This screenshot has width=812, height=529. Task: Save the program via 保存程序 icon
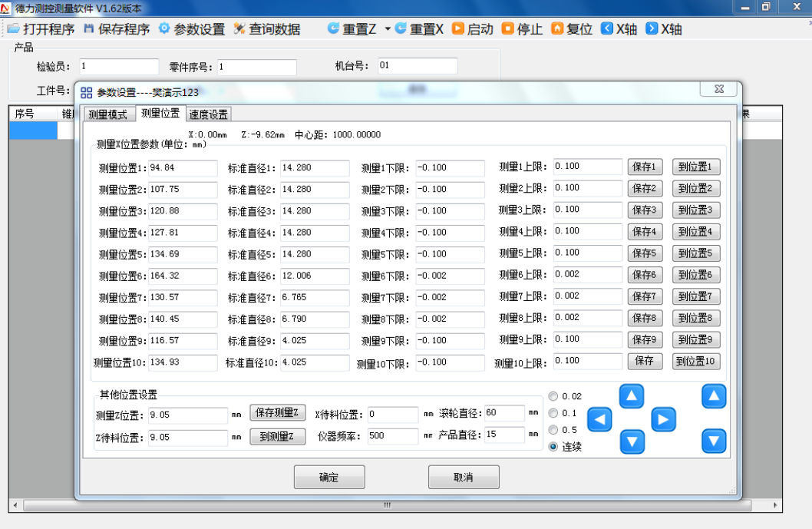coord(114,29)
